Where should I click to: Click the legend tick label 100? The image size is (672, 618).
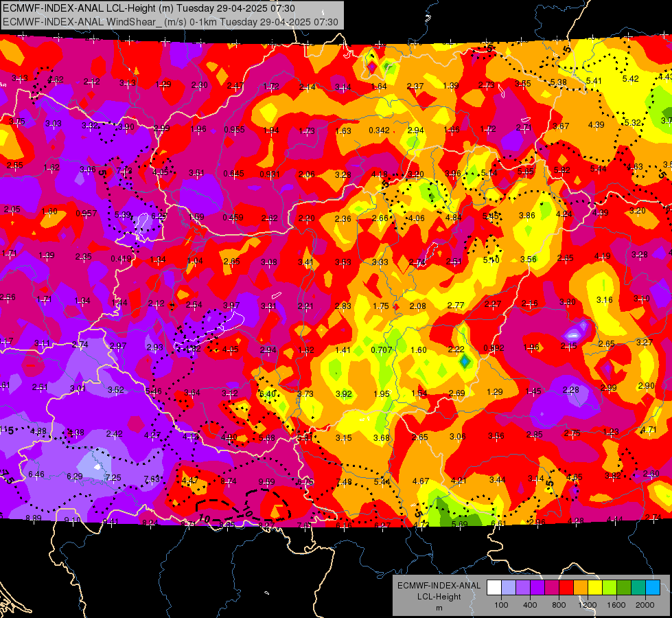pyautogui.click(x=501, y=605)
